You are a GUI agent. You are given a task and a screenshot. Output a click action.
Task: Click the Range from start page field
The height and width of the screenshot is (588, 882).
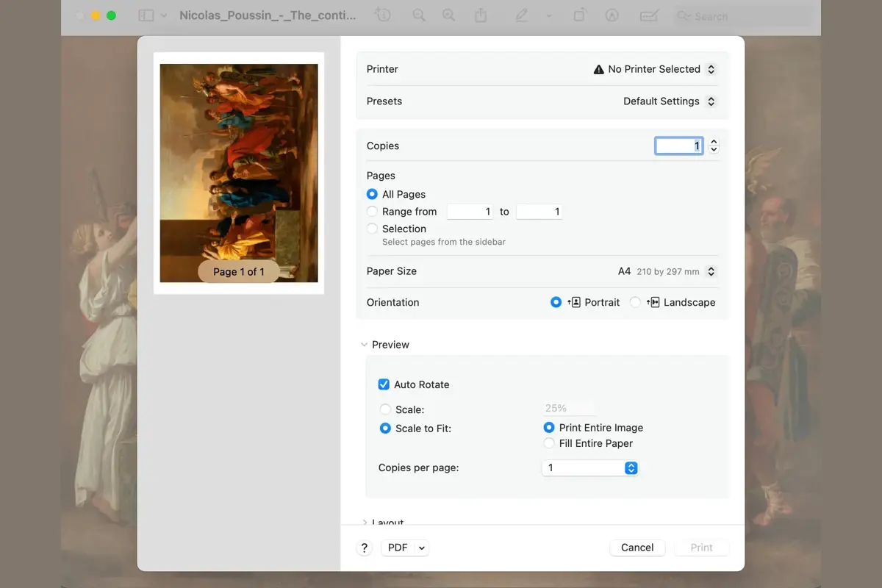click(x=470, y=212)
